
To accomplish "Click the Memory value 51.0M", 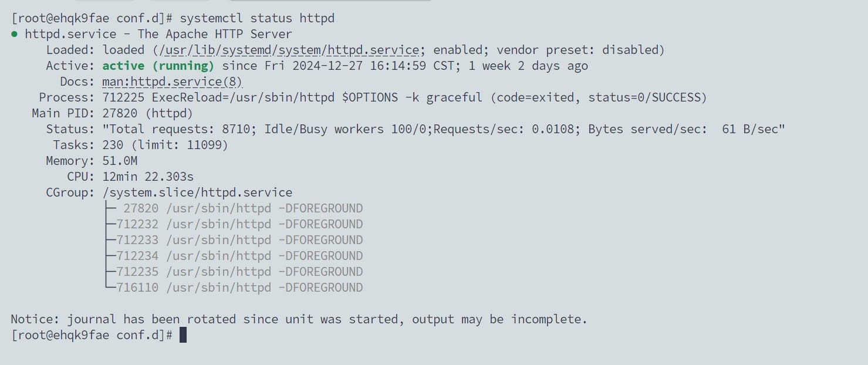I will [120, 161].
